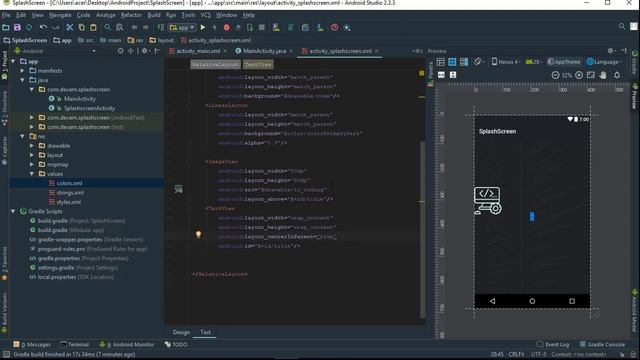
Task: Click the Paste toolbar icon
Action: tap(93, 27)
